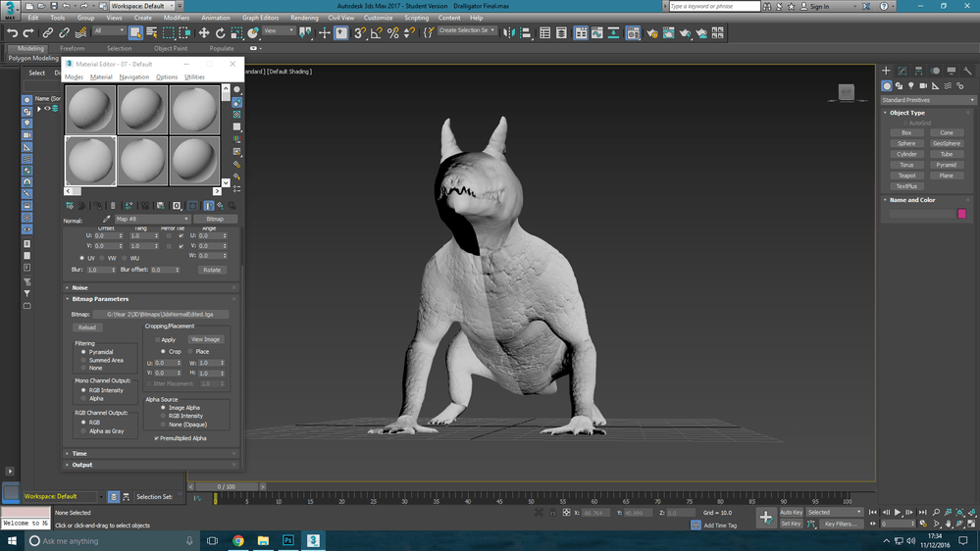Toggle the Premultiplied Alpha checkbox
The width and height of the screenshot is (980, 551).
(157, 438)
